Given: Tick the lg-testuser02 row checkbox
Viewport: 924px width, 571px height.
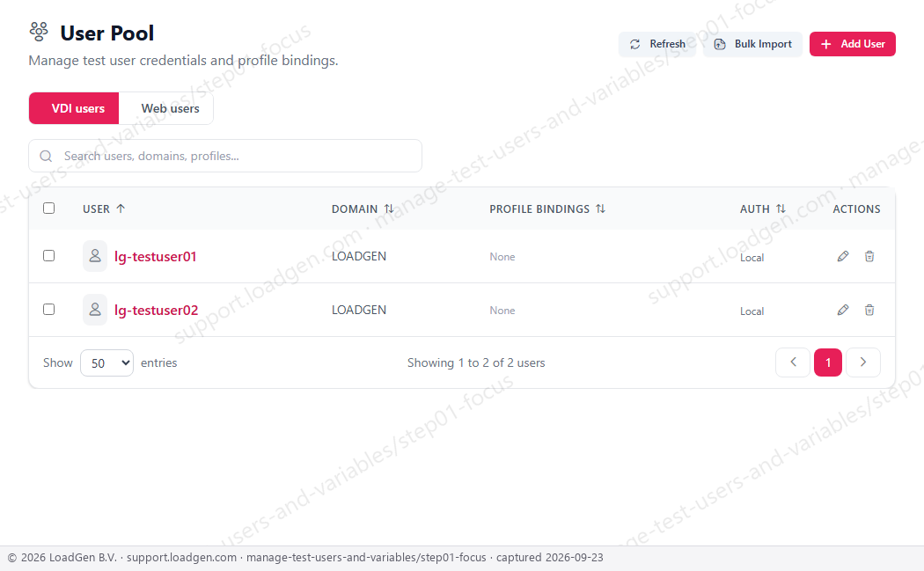Looking at the screenshot, I should pyautogui.click(x=49, y=310).
